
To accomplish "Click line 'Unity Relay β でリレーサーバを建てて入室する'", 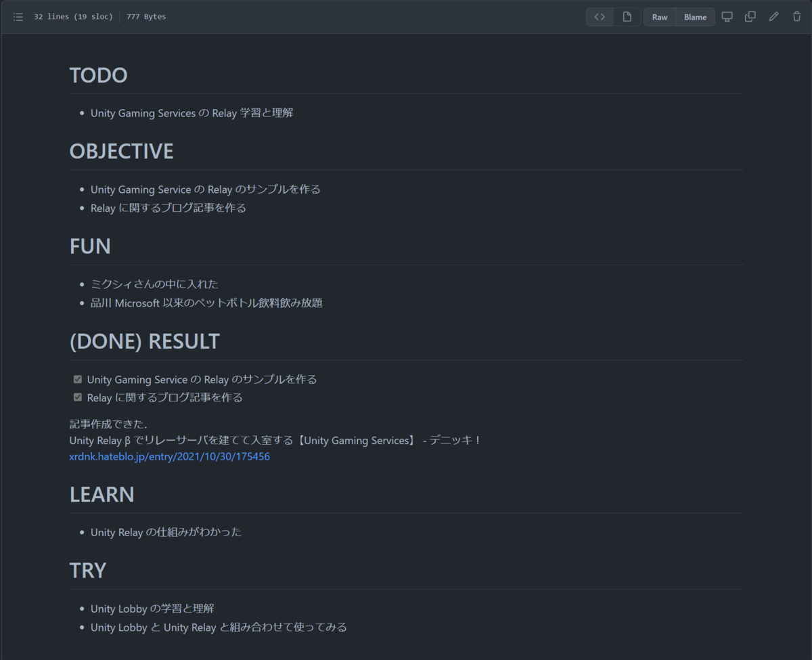I will tap(275, 441).
